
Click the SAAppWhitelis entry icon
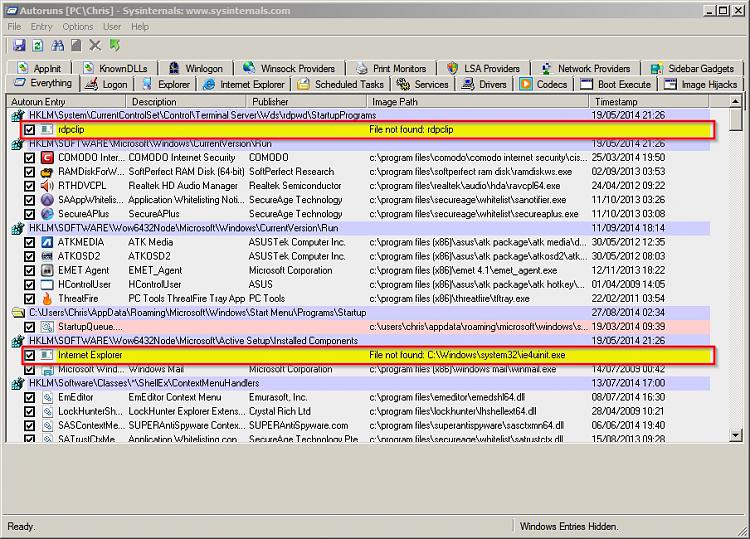coord(47,200)
